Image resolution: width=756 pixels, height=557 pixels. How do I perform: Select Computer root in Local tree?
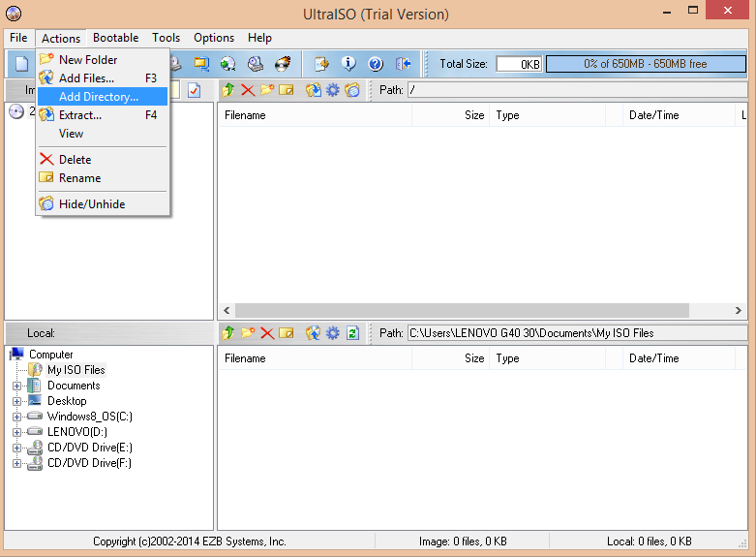tap(50, 355)
